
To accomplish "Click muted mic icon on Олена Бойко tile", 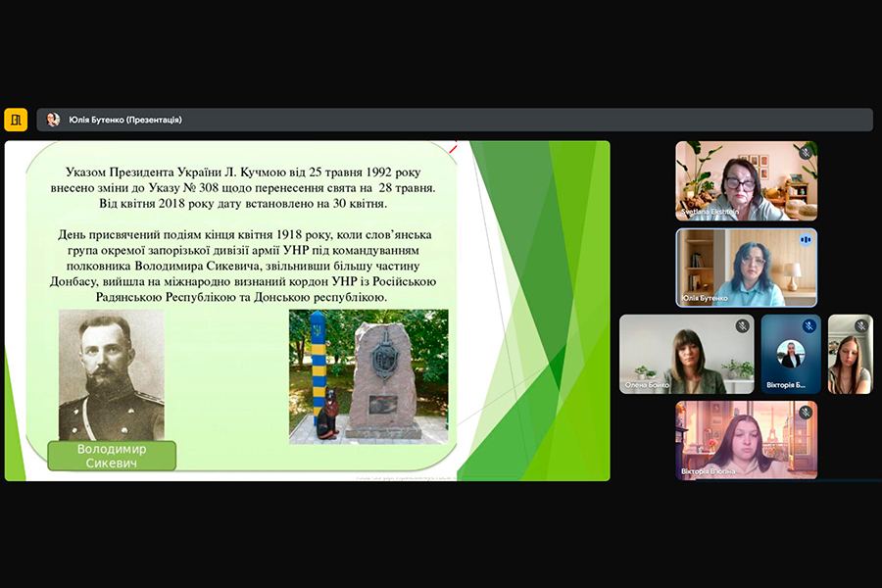I will click(743, 325).
